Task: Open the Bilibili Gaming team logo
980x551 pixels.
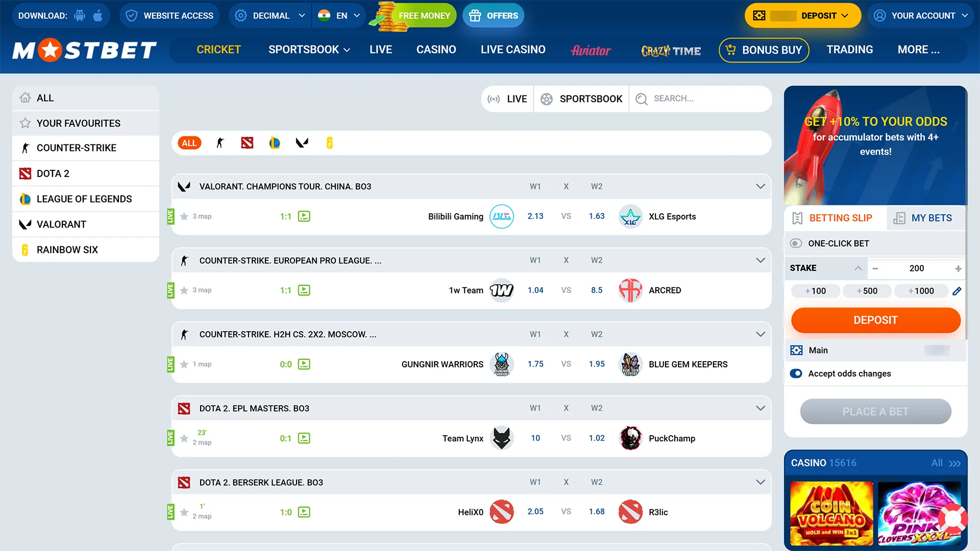Action: pyautogui.click(x=502, y=216)
